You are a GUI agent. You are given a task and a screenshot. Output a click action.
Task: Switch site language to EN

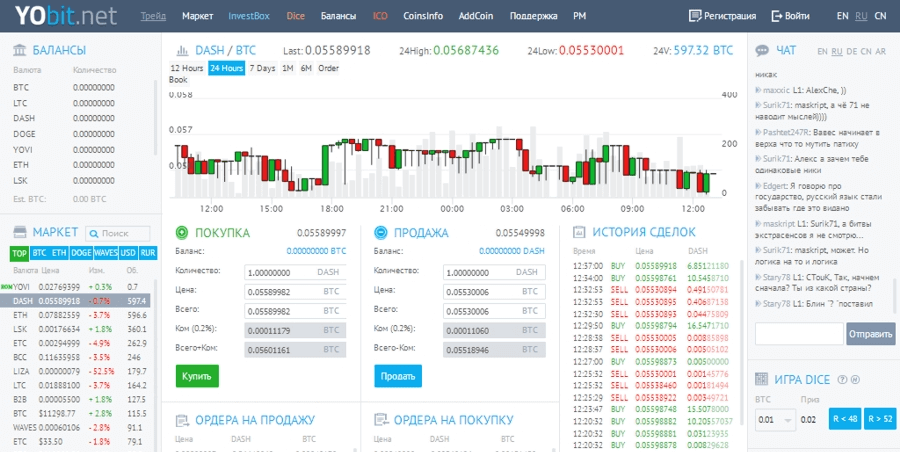click(x=842, y=16)
